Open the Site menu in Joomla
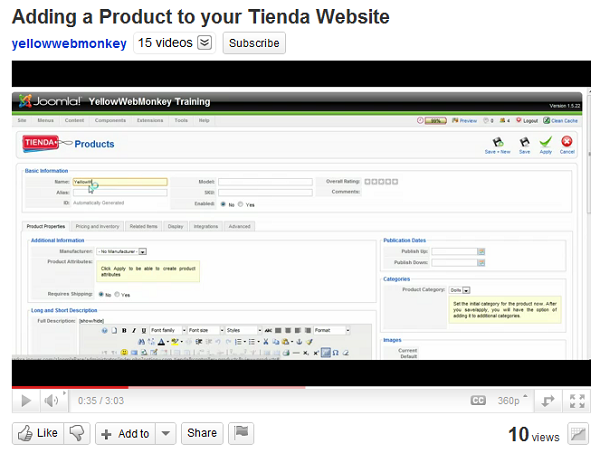Viewport: 600px width, 453px height. point(22,120)
